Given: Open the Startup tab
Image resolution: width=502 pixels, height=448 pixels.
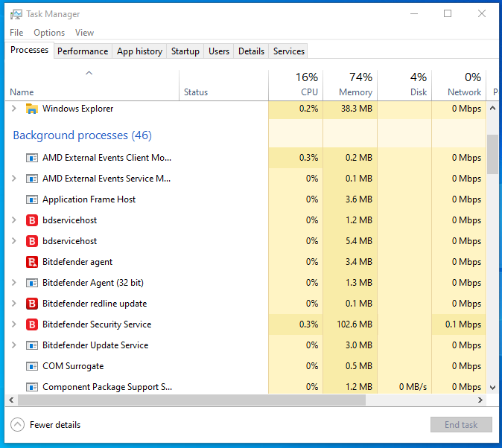Looking at the screenshot, I should click(x=185, y=51).
